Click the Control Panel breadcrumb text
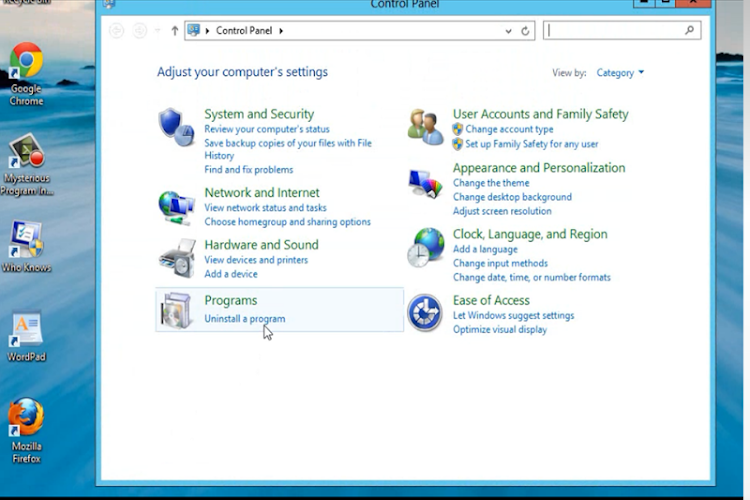Image resolution: width=750 pixels, height=500 pixels. [x=244, y=31]
